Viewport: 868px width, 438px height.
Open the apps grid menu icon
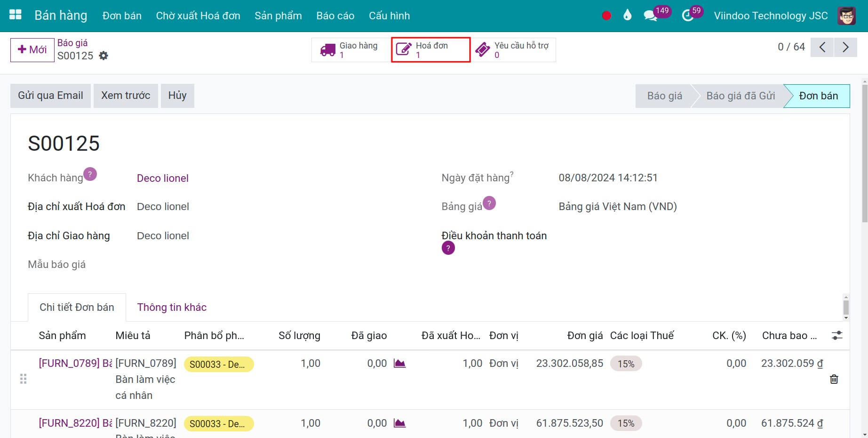[x=16, y=15]
